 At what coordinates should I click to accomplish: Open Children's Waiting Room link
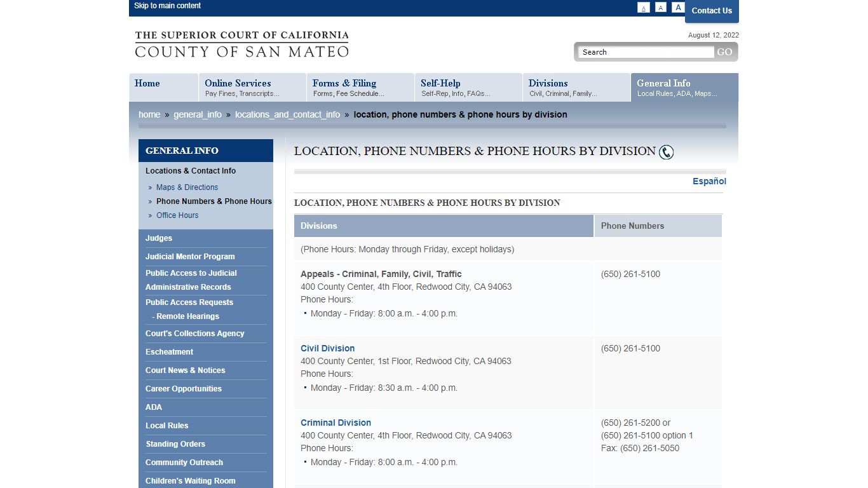point(191,481)
